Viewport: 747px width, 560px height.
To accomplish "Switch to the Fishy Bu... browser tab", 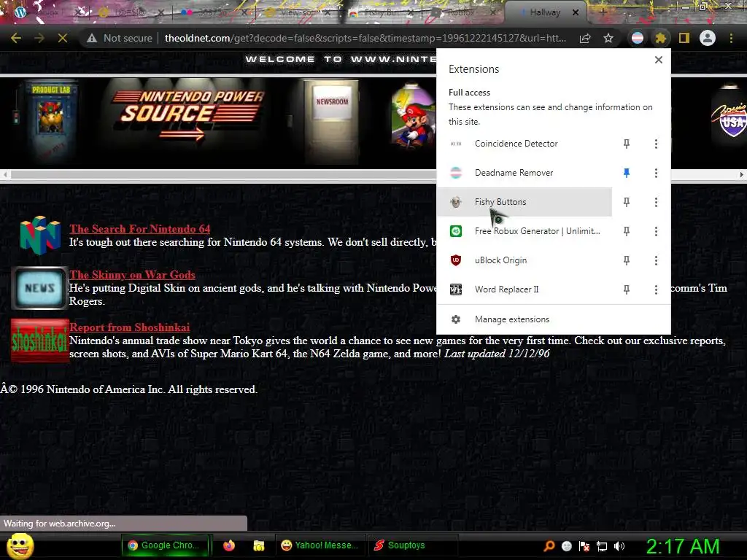I will pyautogui.click(x=381, y=12).
